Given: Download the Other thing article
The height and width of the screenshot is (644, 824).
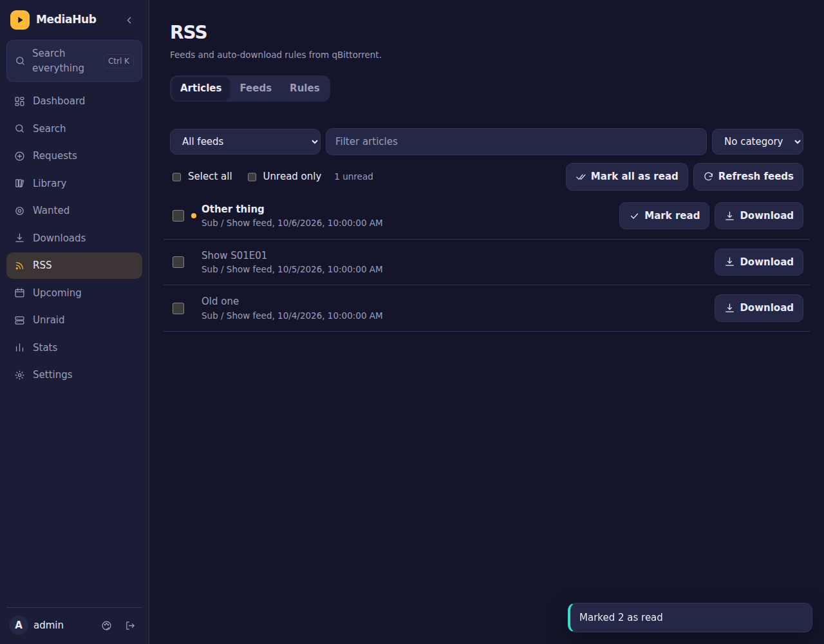Looking at the screenshot, I should pos(759,216).
